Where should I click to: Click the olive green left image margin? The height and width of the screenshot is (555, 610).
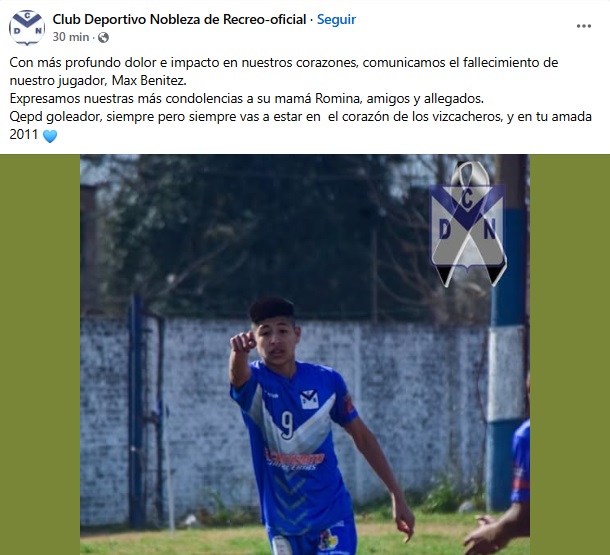click(40, 354)
